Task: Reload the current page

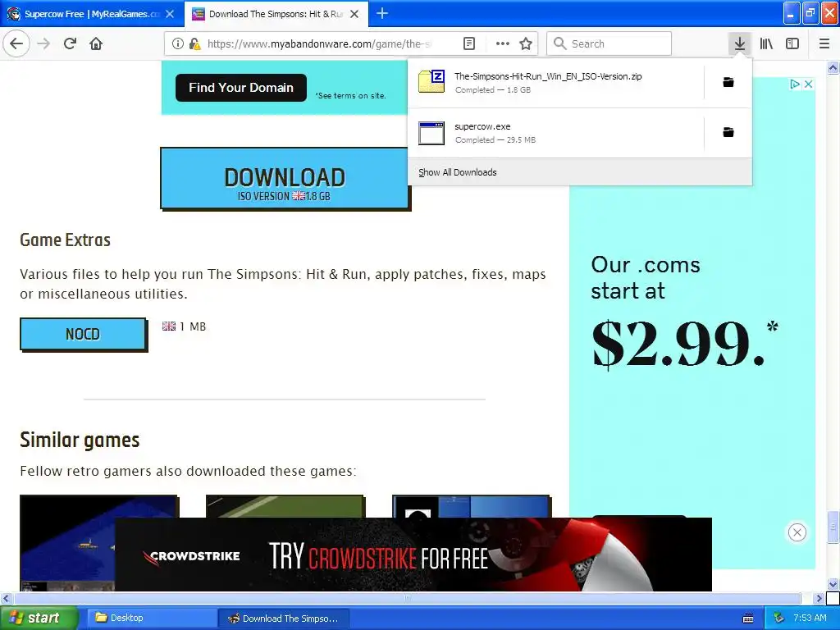Action: pos(70,43)
